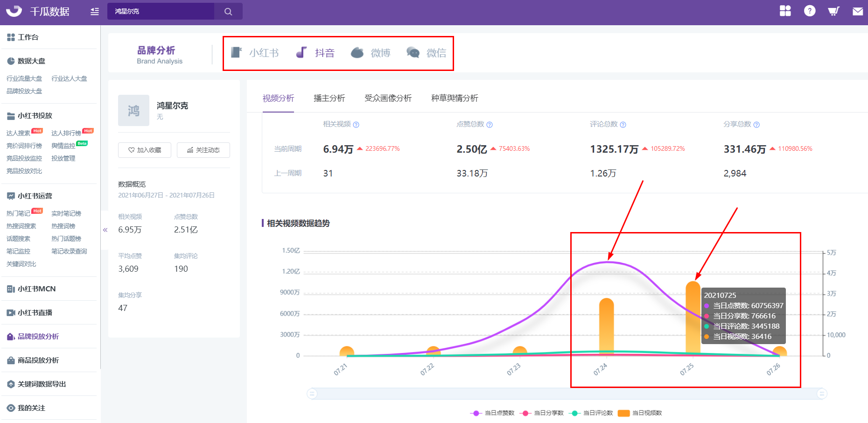
Task: Switch to 受众画像分析 tab
Action: pos(388,98)
